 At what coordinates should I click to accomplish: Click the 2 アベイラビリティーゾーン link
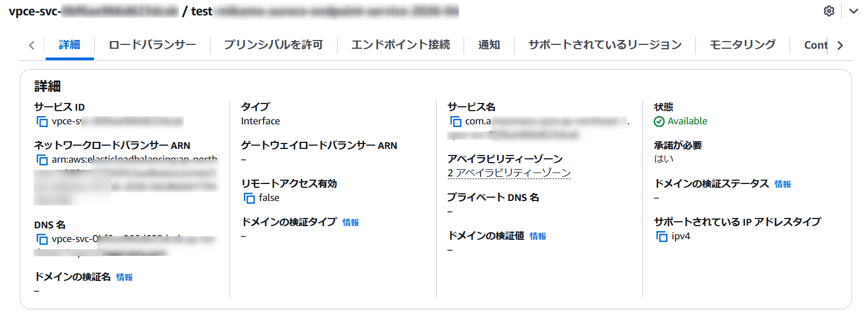tap(509, 173)
